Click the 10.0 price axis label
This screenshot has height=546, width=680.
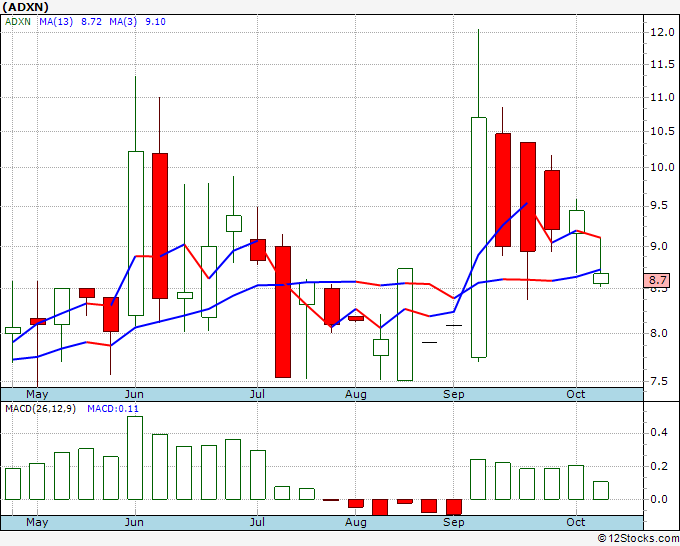point(662,167)
